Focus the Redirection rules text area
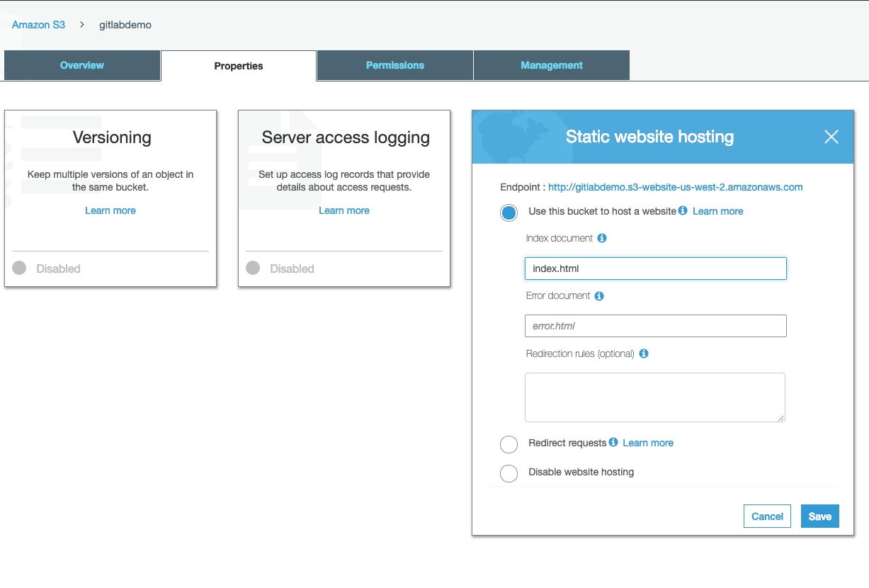 [654, 397]
